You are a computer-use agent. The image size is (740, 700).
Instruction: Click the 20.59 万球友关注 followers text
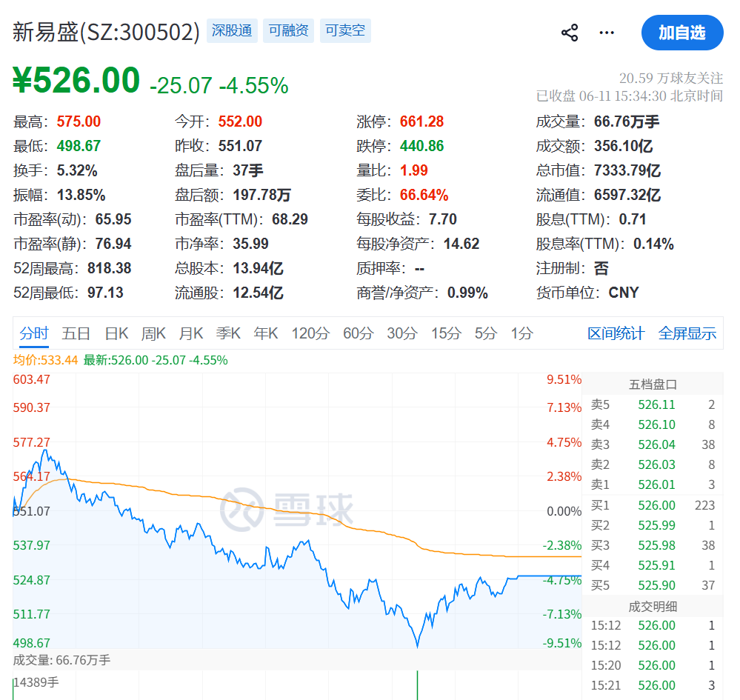point(670,78)
